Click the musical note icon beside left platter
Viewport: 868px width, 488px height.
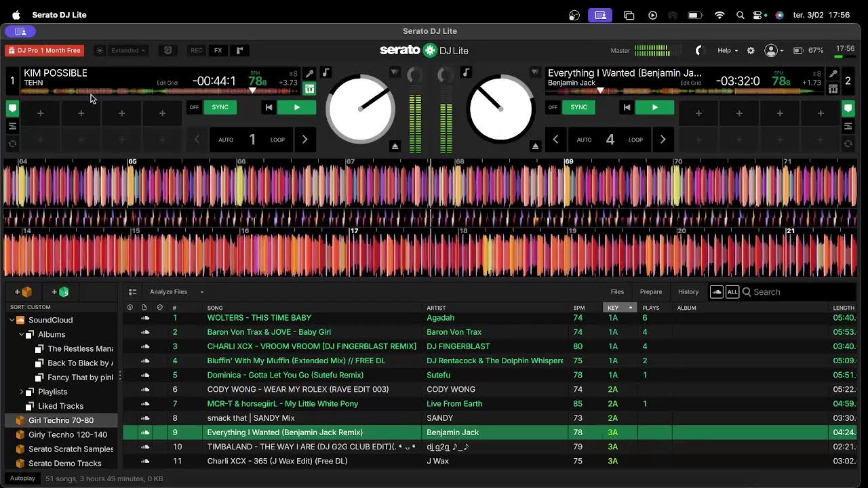pos(325,73)
